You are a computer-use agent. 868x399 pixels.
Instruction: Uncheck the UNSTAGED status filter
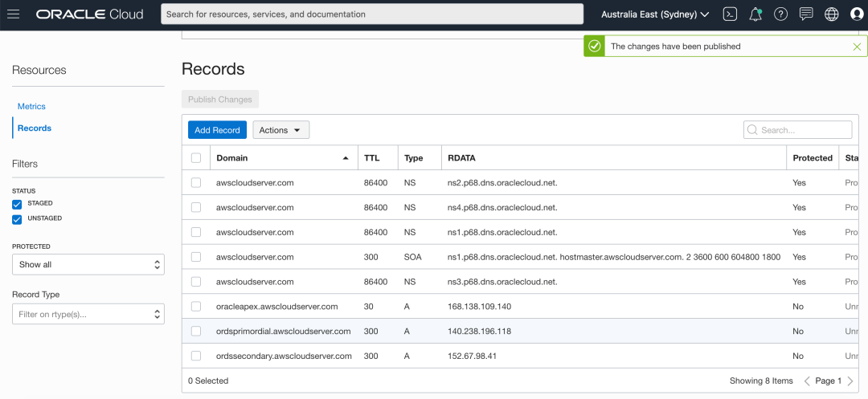(x=17, y=218)
